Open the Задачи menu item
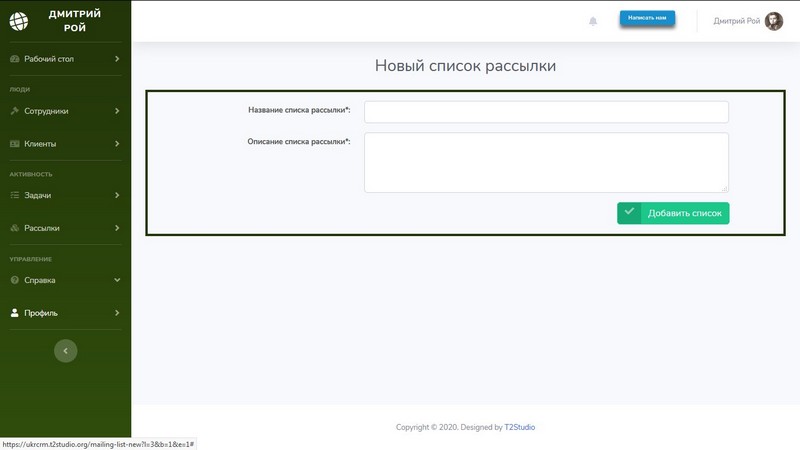 (x=38, y=196)
